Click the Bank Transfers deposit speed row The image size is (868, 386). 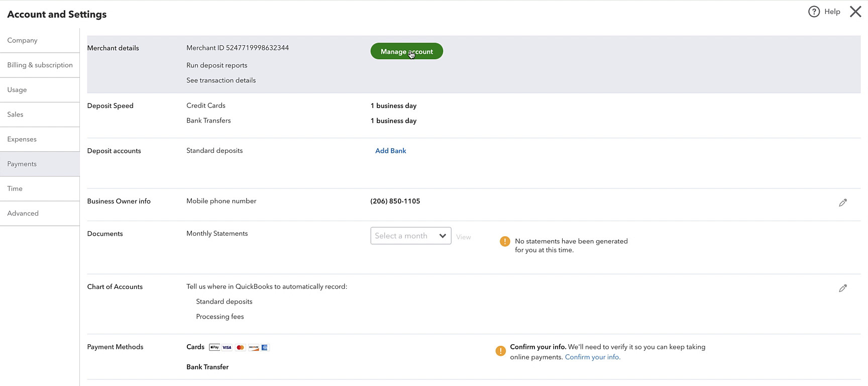coord(208,121)
